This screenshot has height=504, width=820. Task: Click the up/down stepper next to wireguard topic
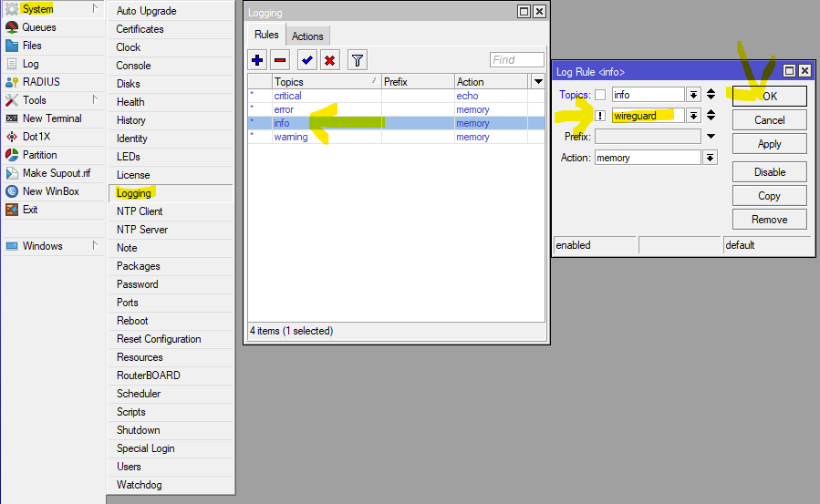(x=711, y=116)
